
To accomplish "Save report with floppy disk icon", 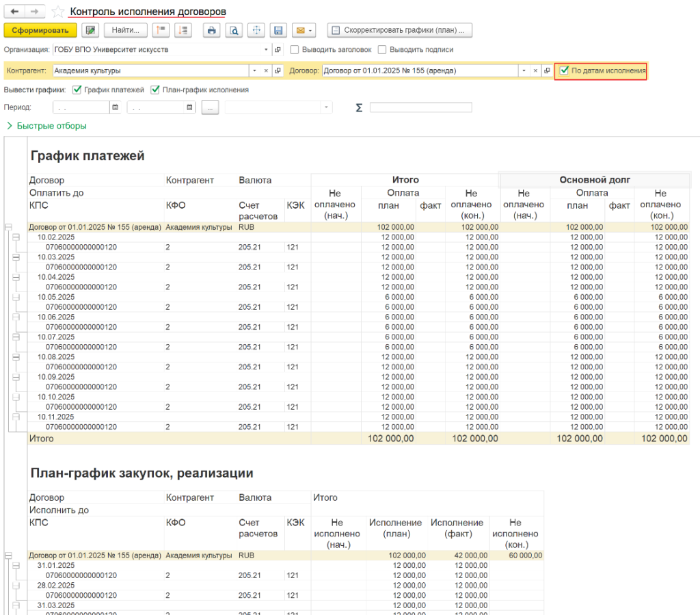I will click(278, 30).
